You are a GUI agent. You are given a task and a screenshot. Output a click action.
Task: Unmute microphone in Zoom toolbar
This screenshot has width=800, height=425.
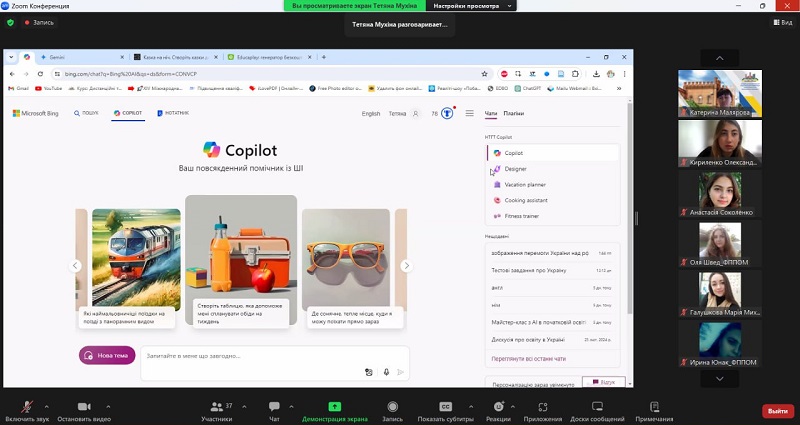pos(27,411)
